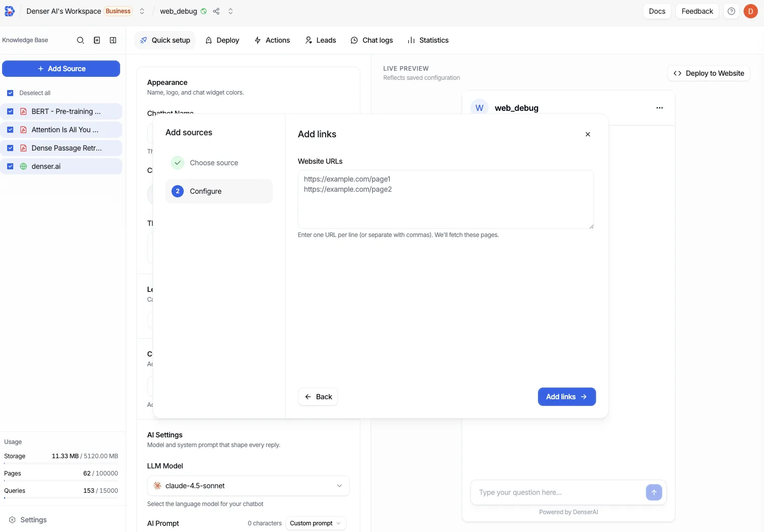The height and width of the screenshot is (532, 764).
Task: Click the PDF icon of Attention source
Action: click(23, 130)
